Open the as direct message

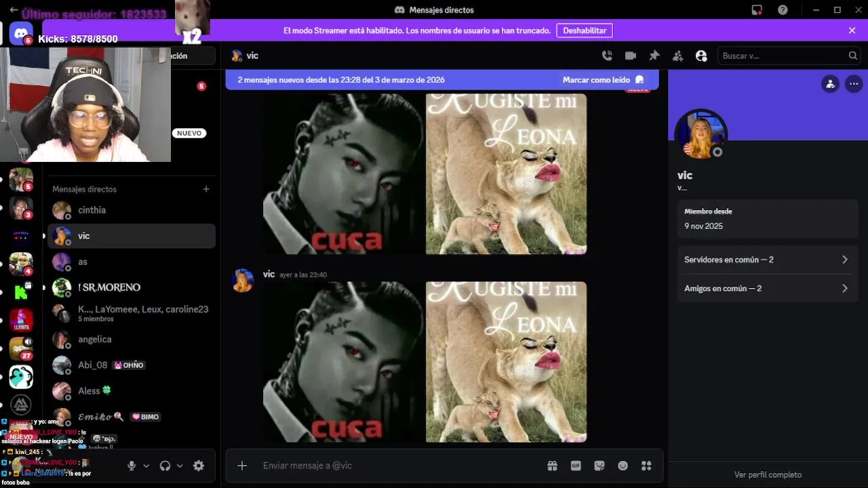[x=132, y=262]
